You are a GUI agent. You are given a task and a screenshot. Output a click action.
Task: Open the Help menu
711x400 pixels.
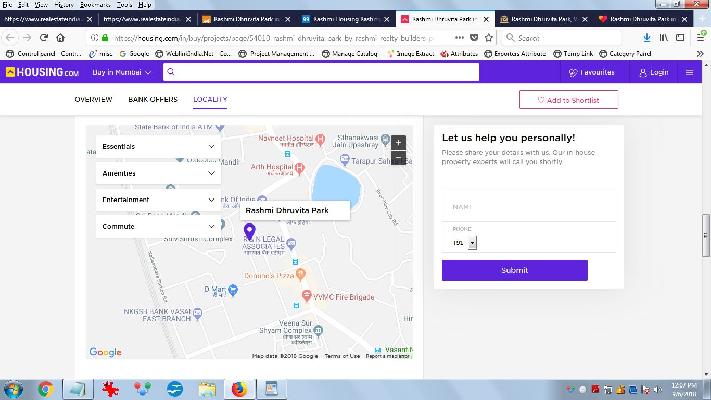pyautogui.click(x=144, y=5)
